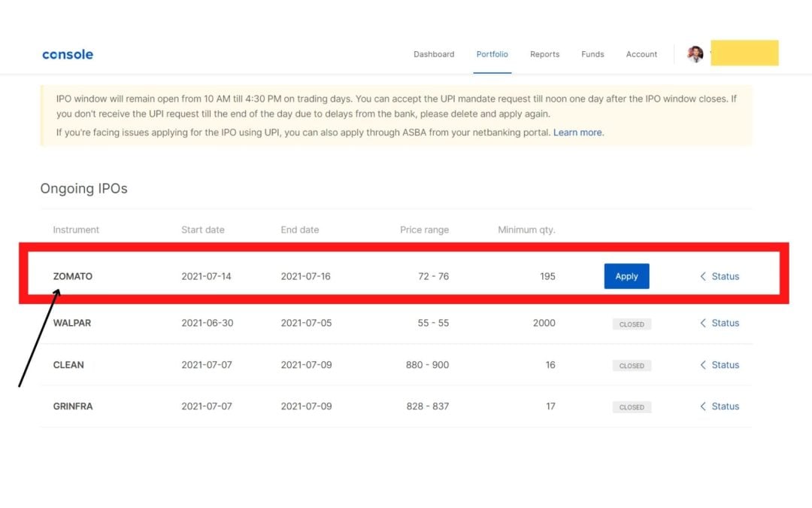Click the CLOSED badge for CLEAN
The width and height of the screenshot is (812, 508).
click(x=632, y=366)
